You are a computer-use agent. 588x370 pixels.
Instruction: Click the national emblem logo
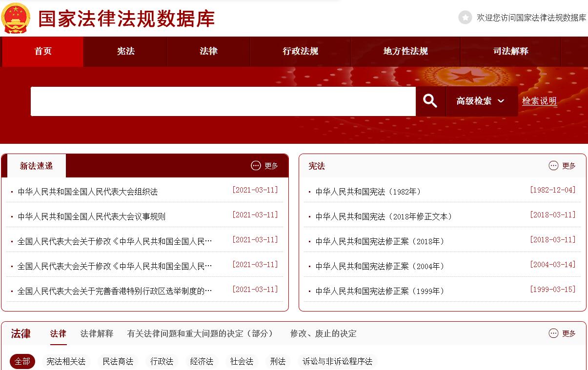(x=16, y=19)
